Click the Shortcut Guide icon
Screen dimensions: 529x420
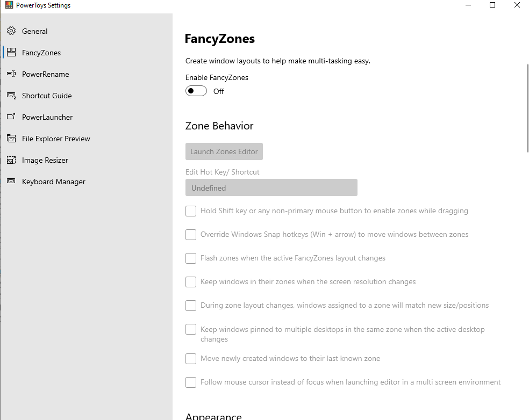click(x=11, y=96)
